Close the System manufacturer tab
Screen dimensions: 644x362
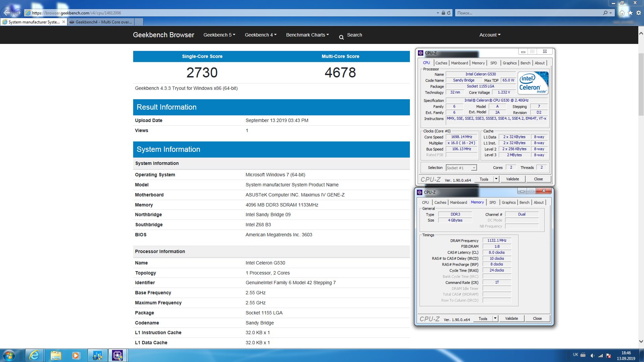pyautogui.click(x=64, y=22)
